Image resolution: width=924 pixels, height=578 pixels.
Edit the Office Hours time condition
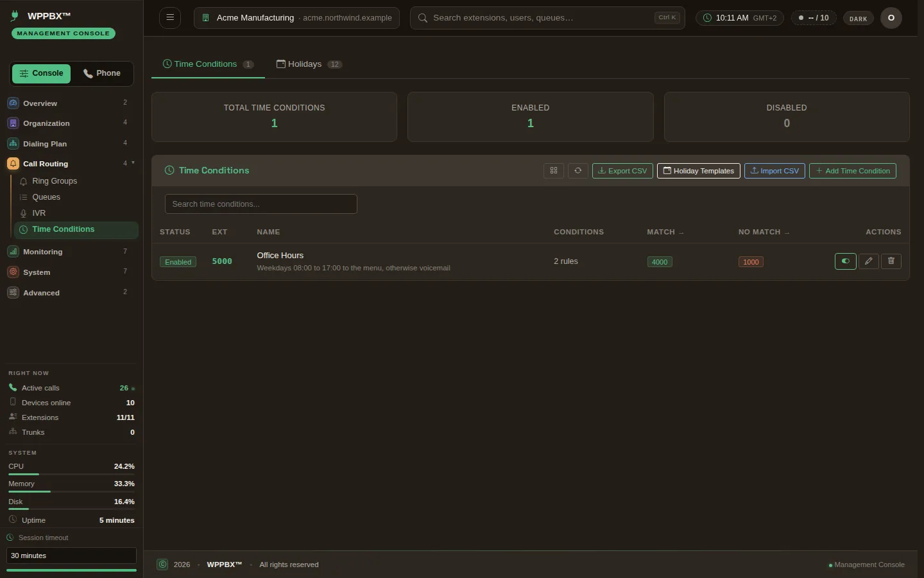pos(868,261)
